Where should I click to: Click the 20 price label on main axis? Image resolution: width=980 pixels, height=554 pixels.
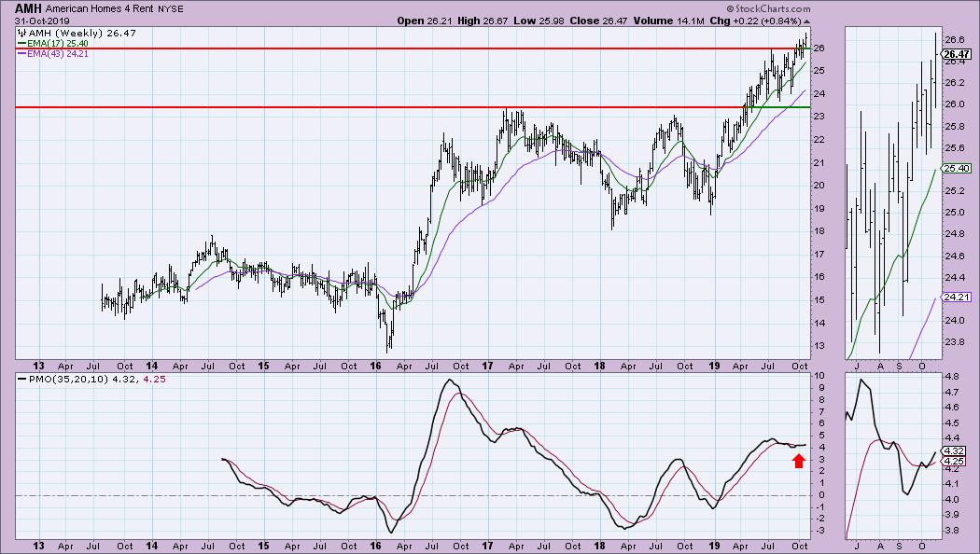click(819, 186)
